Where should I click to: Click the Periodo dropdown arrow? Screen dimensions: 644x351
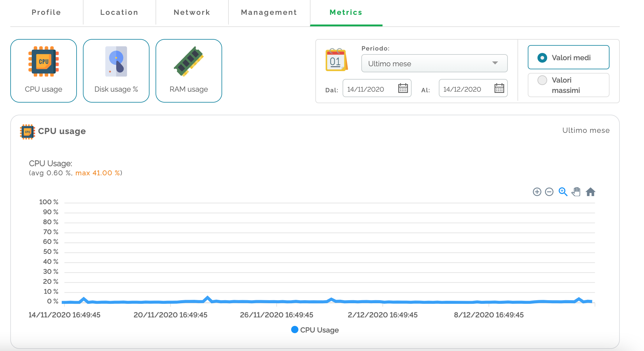click(x=495, y=63)
